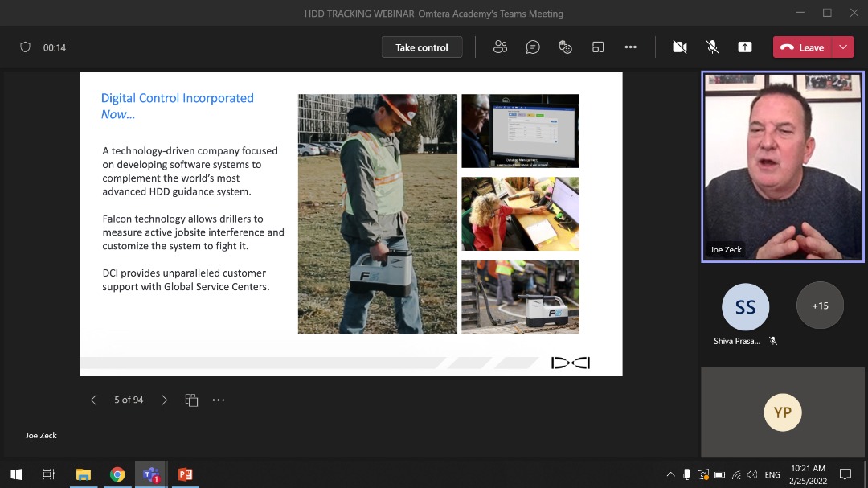The image size is (868, 488).
Task: Open PowerPoint from the taskbar
Action: [x=186, y=474]
